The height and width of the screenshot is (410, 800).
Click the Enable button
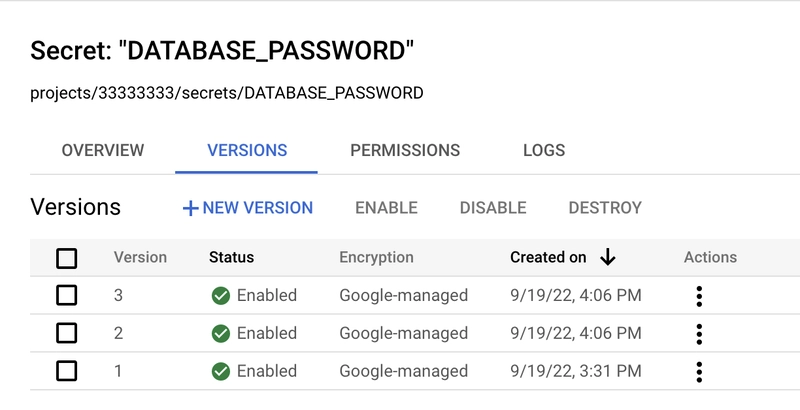tap(386, 208)
